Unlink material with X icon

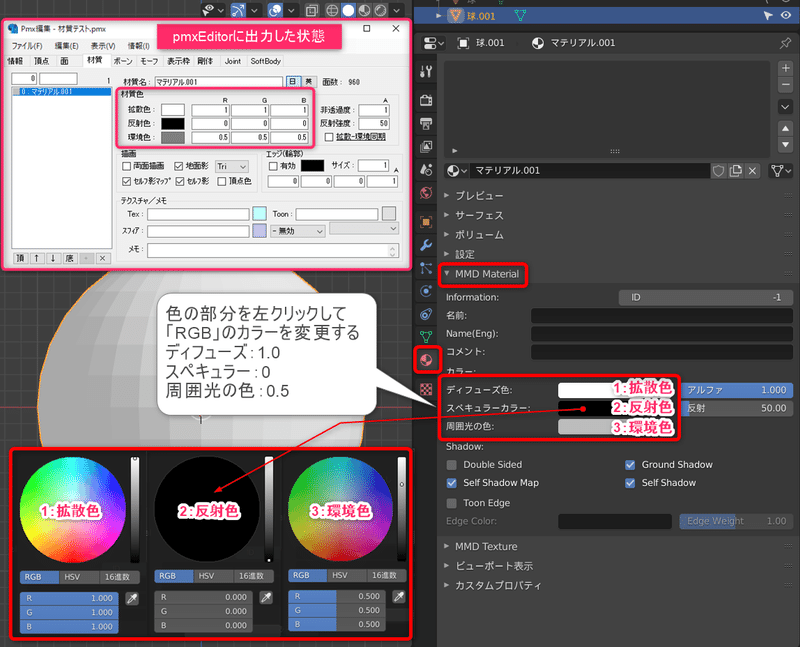pos(752,171)
